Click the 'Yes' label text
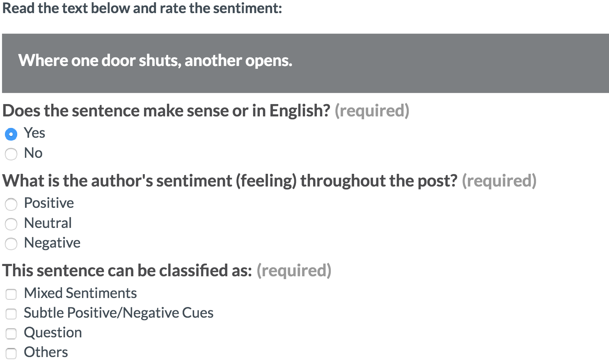Screen dimensions: 609x364 click(34, 133)
